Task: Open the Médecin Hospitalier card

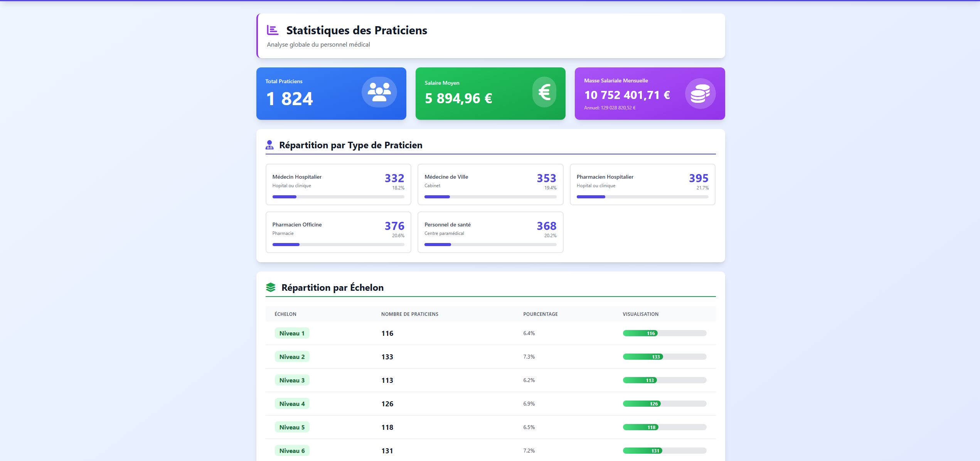Action: [338, 184]
